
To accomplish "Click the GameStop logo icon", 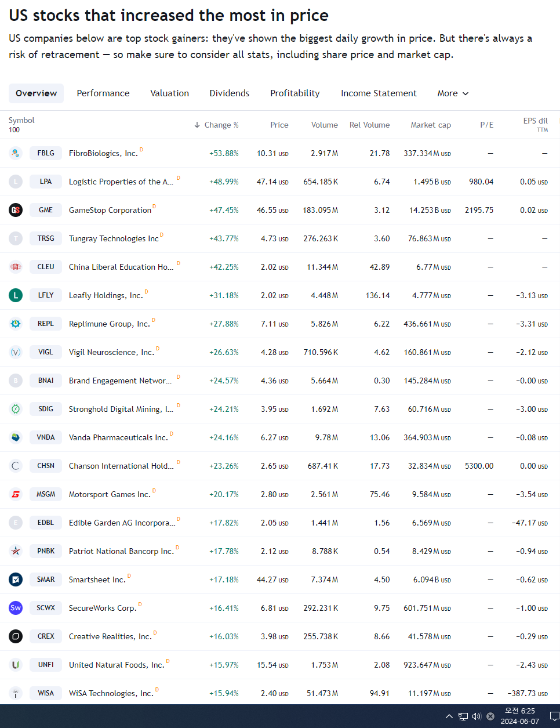I will pyautogui.click(x=16, y=210).
